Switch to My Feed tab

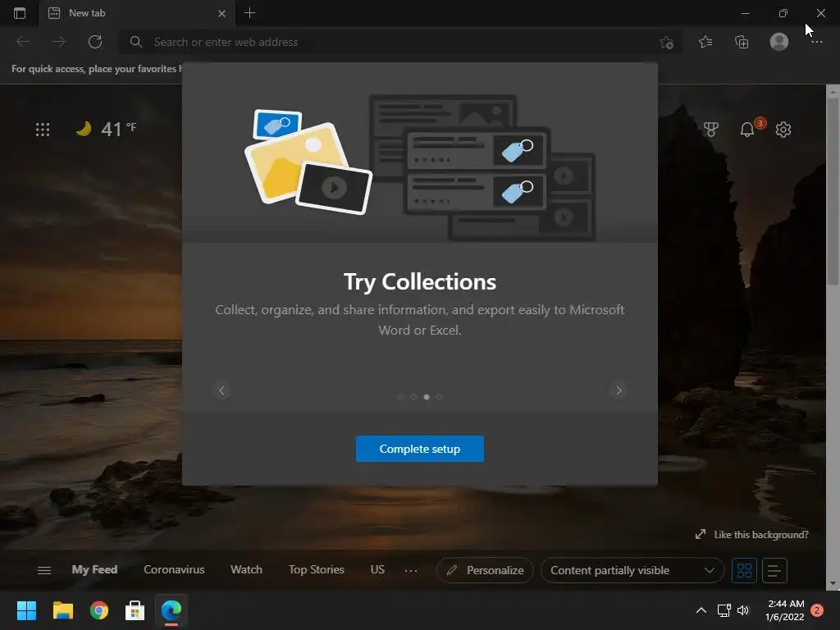point(95,569)
